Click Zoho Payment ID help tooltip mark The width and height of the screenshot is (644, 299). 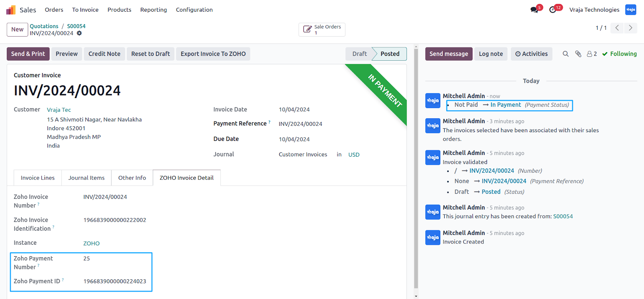tap(63, 280)
